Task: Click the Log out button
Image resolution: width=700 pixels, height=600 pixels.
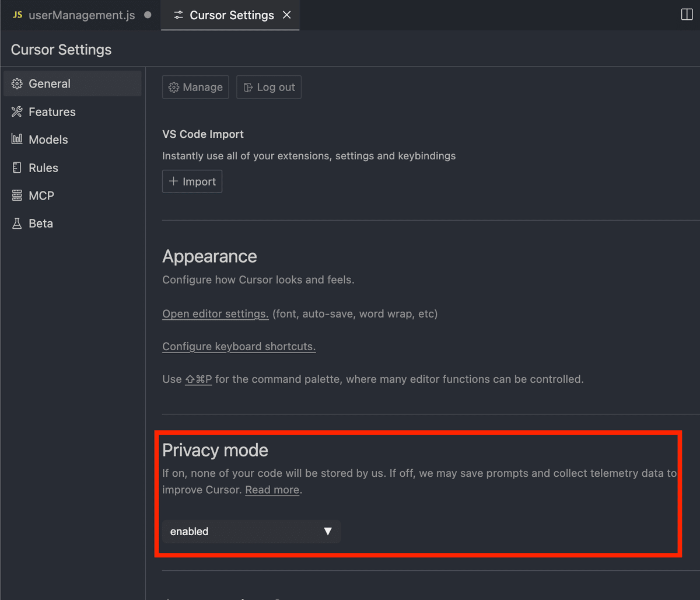Action: (x=269, y=88)
